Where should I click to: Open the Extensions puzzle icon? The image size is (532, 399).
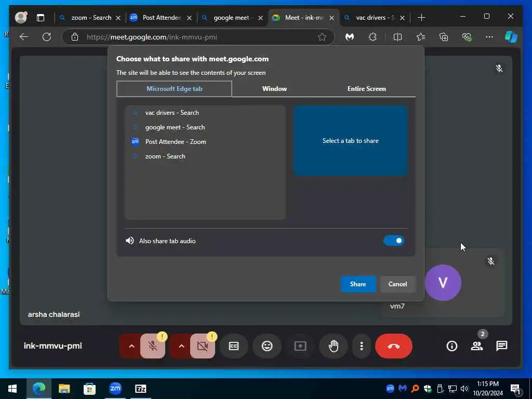(x=373, y=37)
